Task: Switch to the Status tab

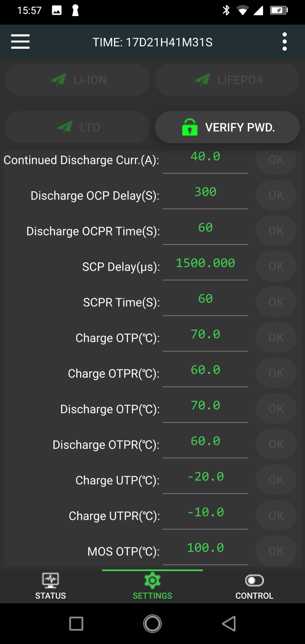Action: pos(50,586)
